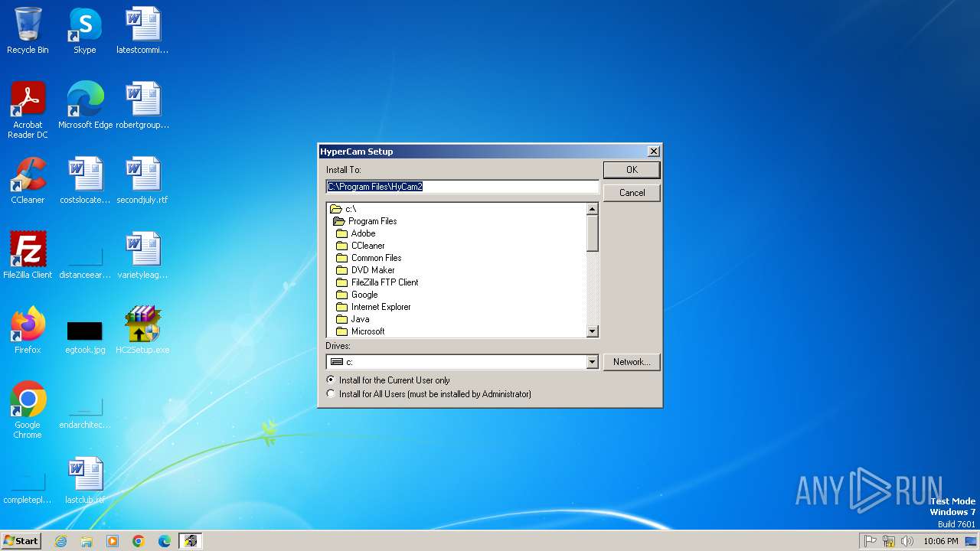Open the Recycle Bin desktop icon

28,31
